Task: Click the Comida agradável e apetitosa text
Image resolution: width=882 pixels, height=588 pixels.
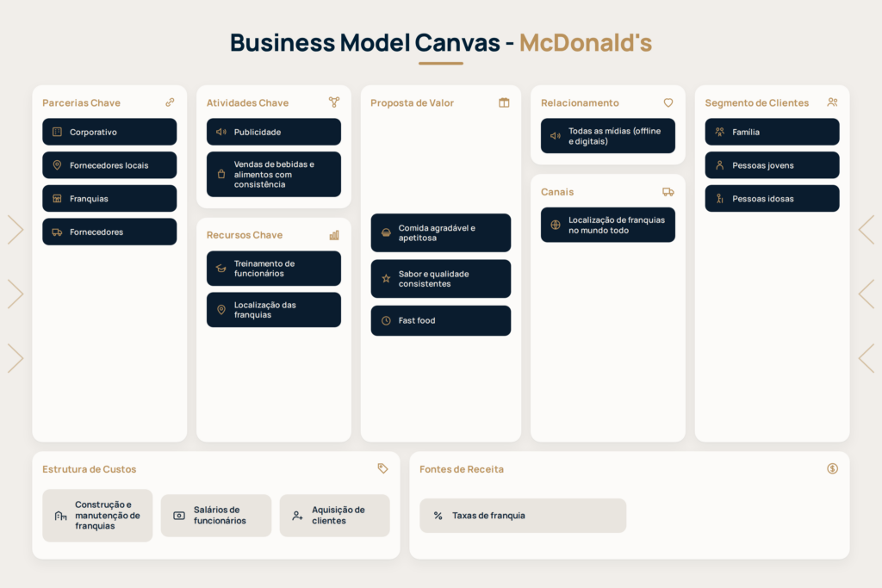Action: (437, 232)
